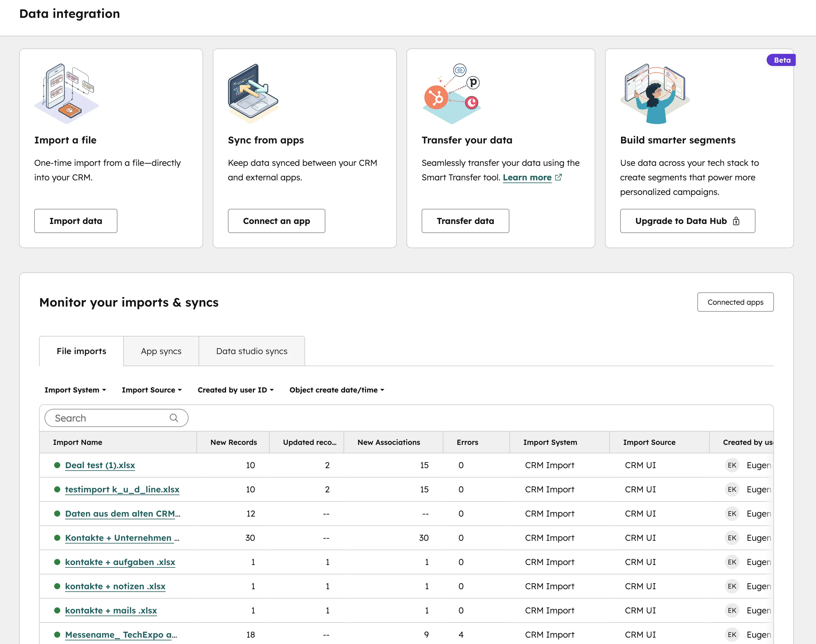
Task: Switch to the App syncs tab
Action: coord(161,351)
